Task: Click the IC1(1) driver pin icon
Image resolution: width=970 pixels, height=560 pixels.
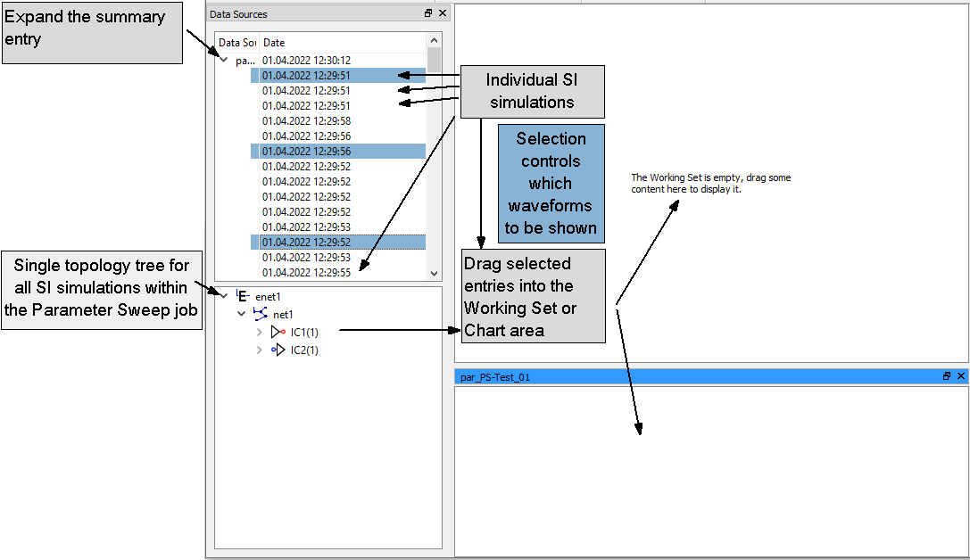Action: coord(278,332)
